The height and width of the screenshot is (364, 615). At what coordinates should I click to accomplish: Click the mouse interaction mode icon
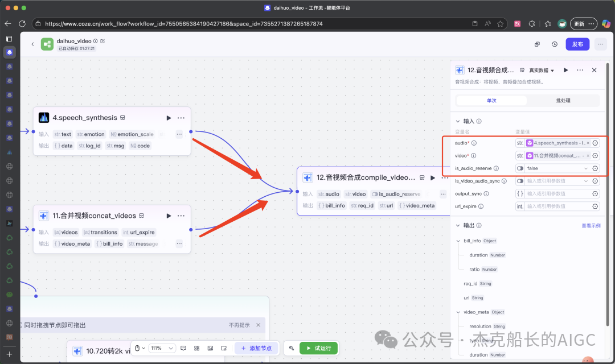coord(137,348)
